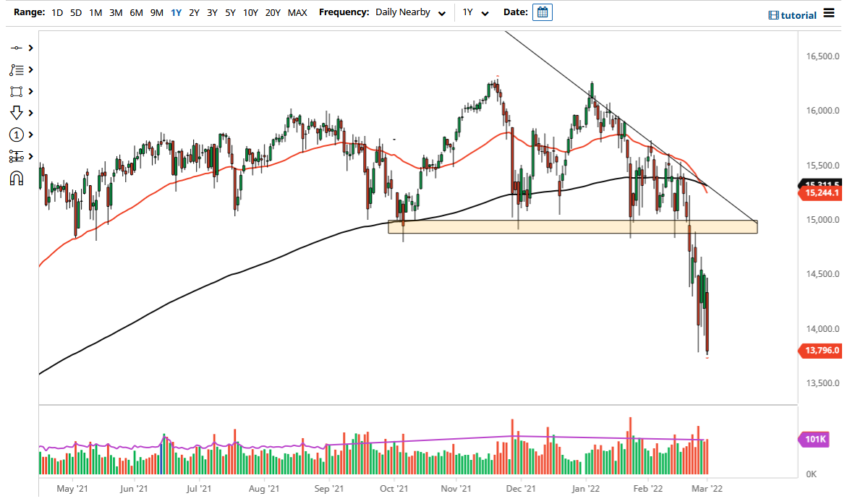Select the 5D range option

(75, 12)
